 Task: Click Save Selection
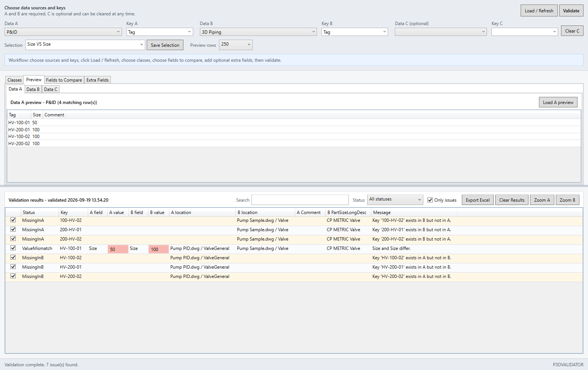[165, 45]
